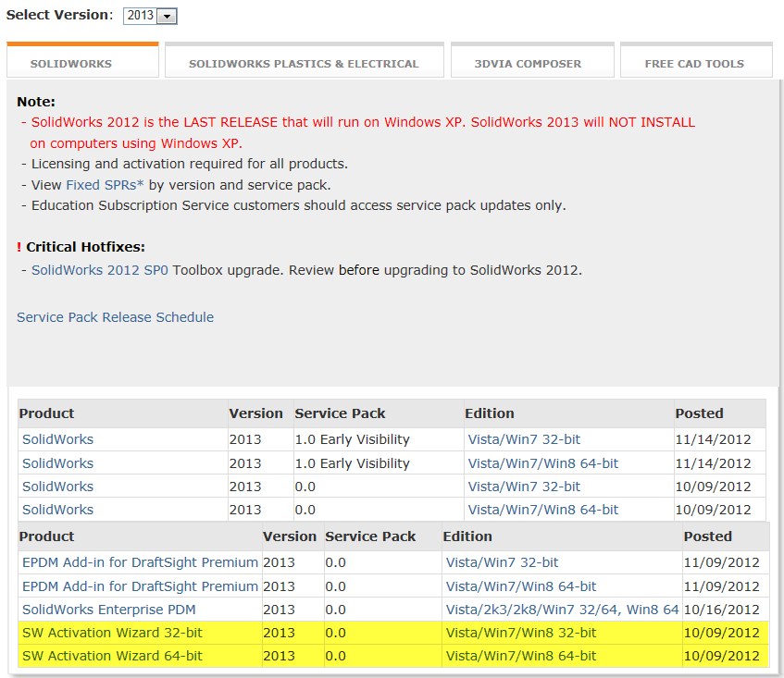Screen dimensions: 784x678
Task: Open the FREE CAD TOOLS tab
Action: coord(694,64)
